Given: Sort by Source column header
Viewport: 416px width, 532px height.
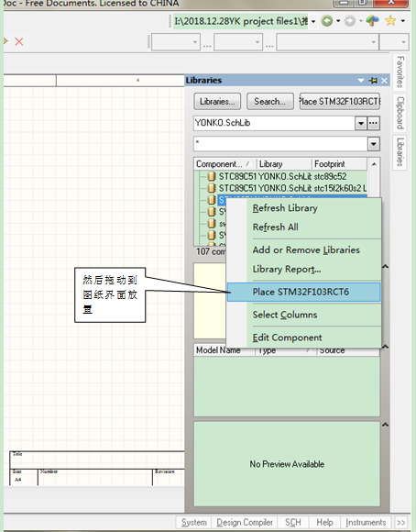Looking at the screenshot, I should pos(348,351).
